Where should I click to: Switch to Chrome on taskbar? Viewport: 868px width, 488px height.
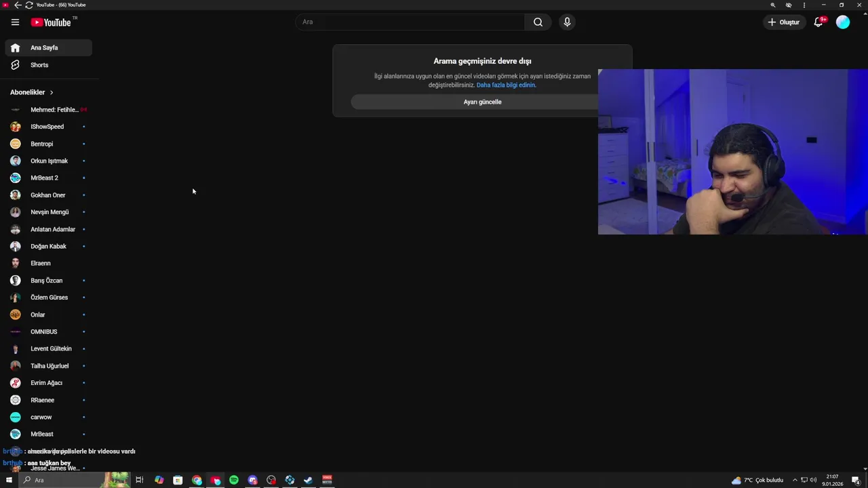197,480
